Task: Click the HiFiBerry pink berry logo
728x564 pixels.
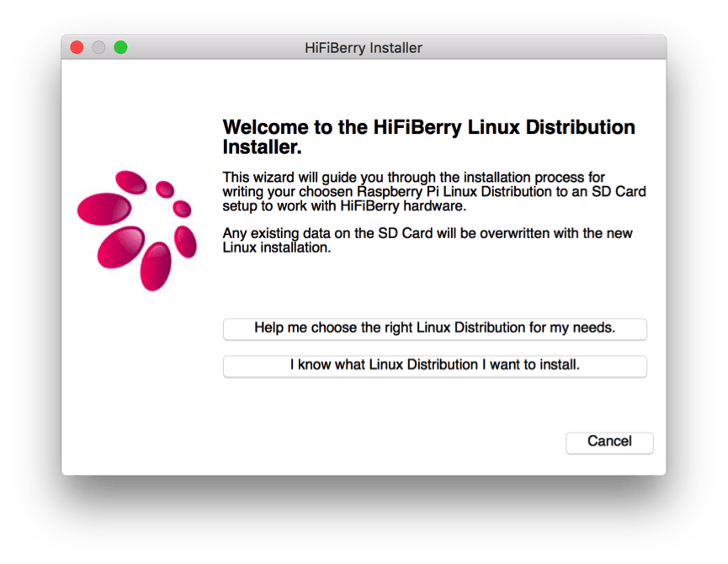Action: tap(137, 231)
